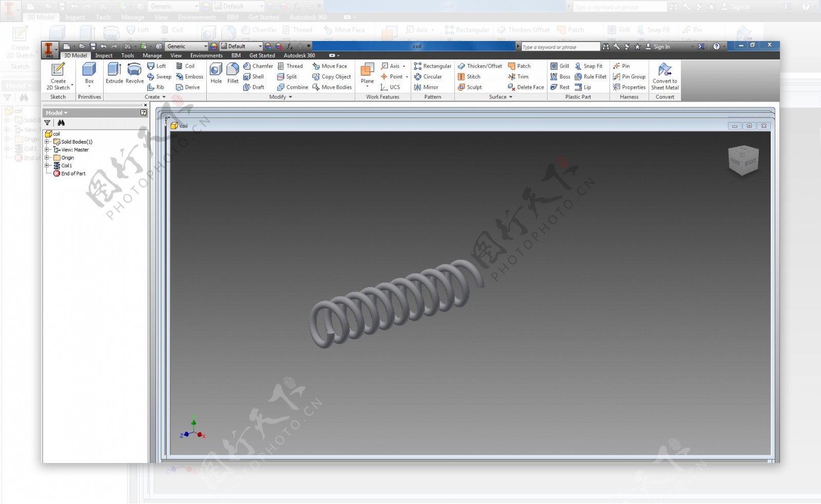Click the Coil tool in ribbon
The height and width of the screenshot is (504, 821).
click(x=185, y=66)
